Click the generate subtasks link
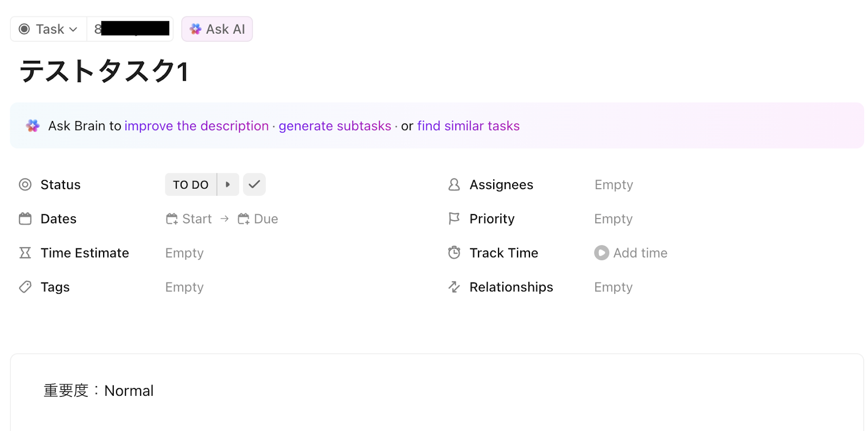The image size is (868, 431). (335, 126)
